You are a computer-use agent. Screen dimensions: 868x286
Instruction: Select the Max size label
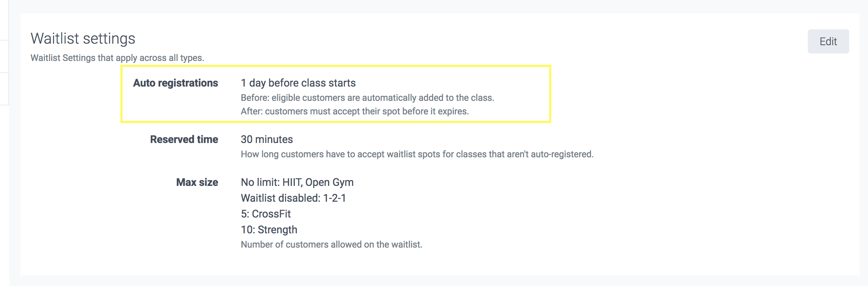[x=197, y=182]
